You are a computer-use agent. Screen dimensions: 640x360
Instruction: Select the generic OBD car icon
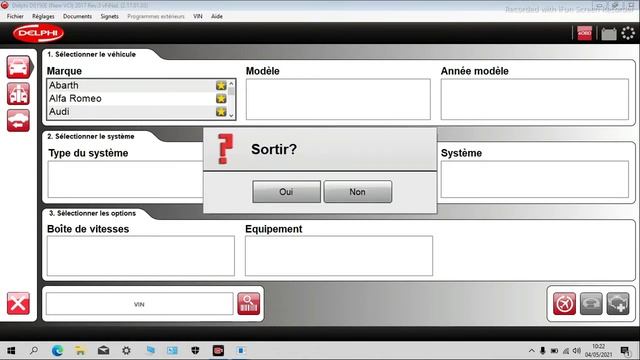point(18,120)
